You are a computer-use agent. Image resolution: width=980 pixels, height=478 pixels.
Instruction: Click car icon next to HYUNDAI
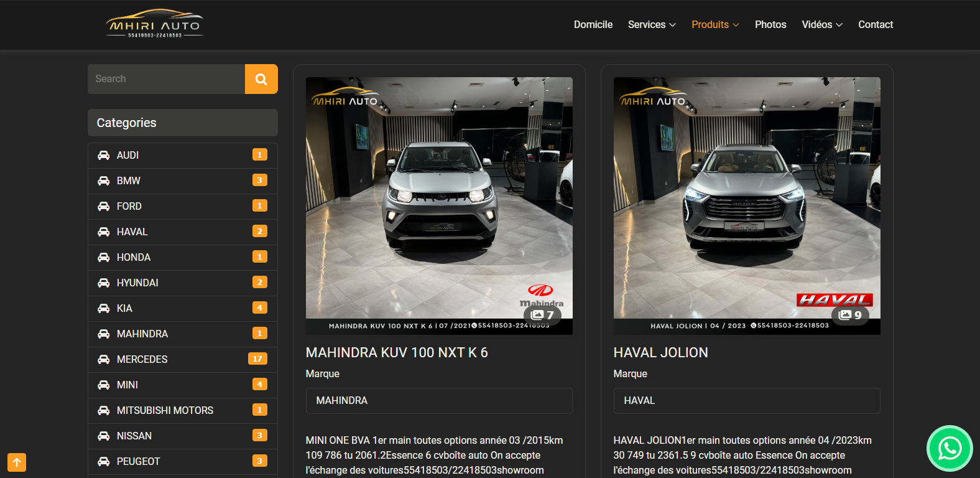click(x=103, y=283)
